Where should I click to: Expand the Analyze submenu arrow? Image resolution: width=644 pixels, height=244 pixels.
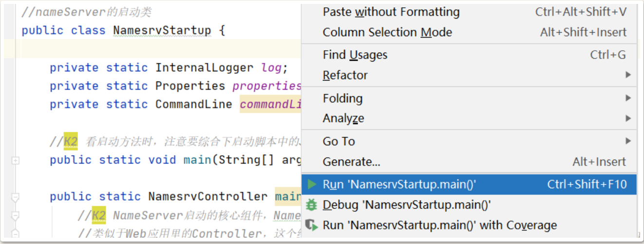tap(628, 118)
